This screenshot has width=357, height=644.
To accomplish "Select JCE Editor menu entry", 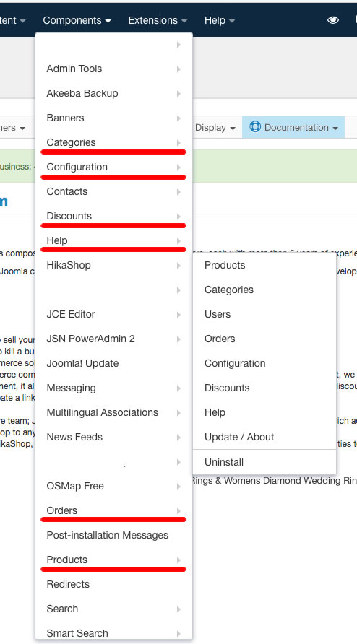I will [x=113, y=315].
